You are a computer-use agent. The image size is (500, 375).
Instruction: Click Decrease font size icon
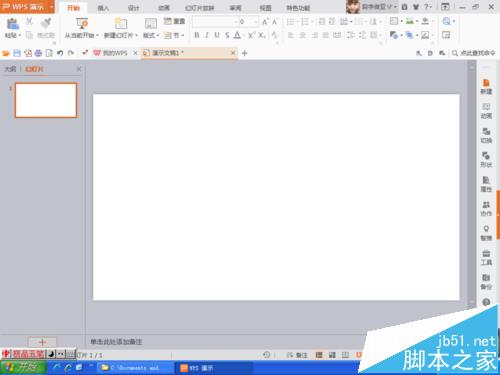coord(275,22)
